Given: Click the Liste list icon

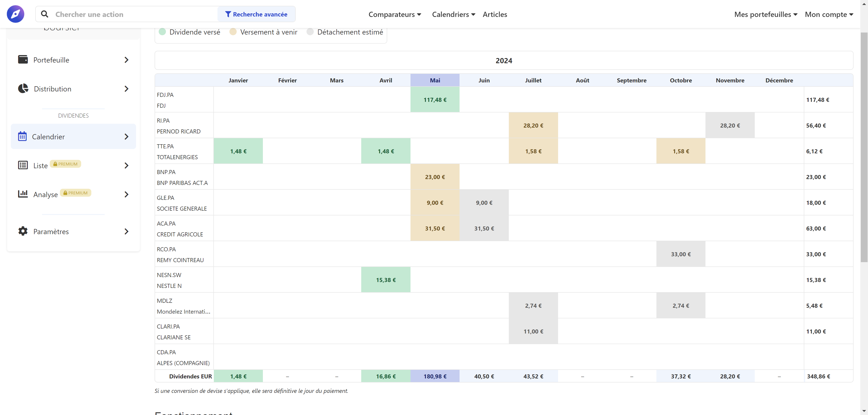Looking at the screenshot, I should [23, 165].
